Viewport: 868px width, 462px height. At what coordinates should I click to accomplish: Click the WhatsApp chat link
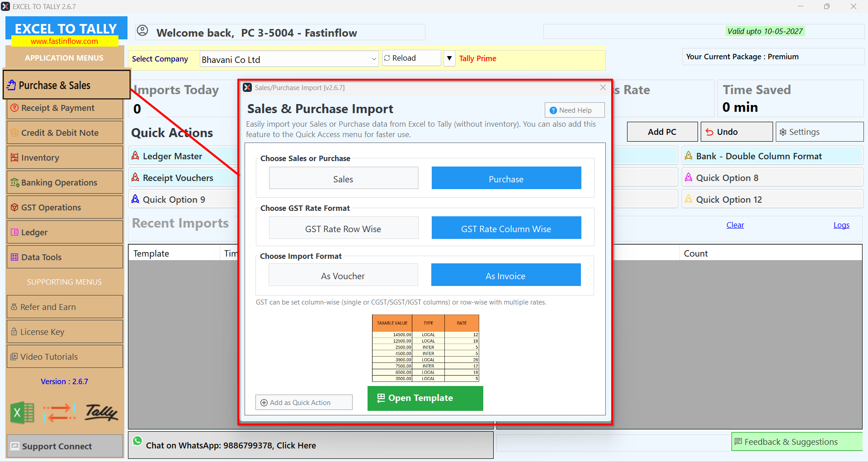click(x=231, y=445)
